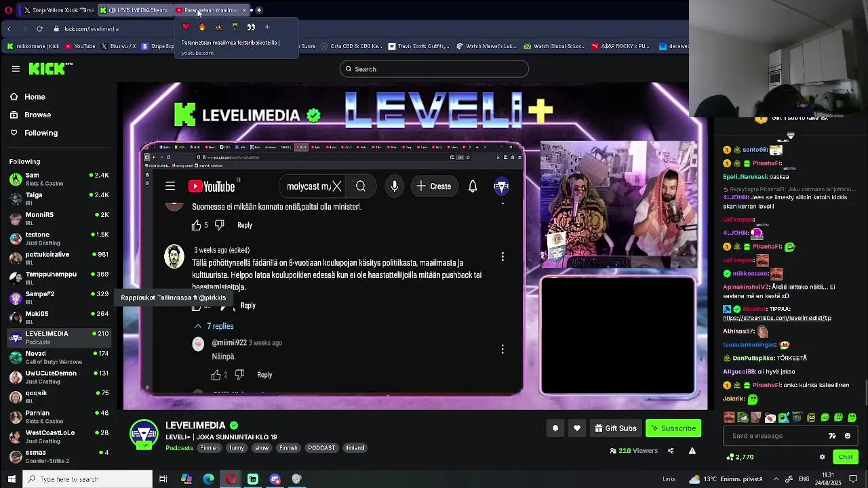Open the mikkomane Kick bookmark
The image size is (868, 488).
pyautogui.click(x=33, y=46)
